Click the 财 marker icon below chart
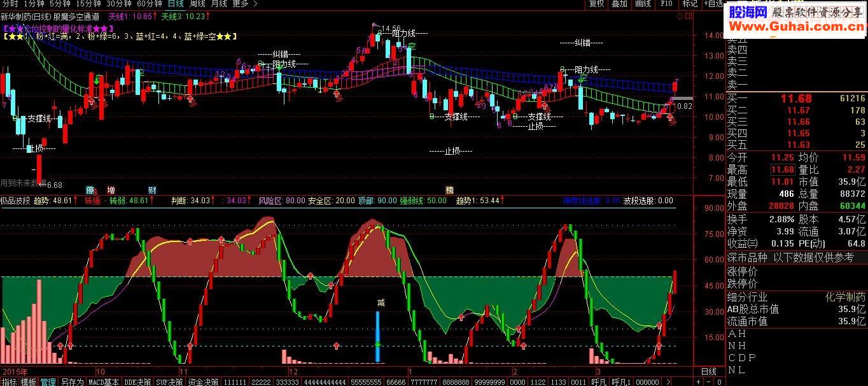This screenshot has height=386, width=868. [153, 190]
